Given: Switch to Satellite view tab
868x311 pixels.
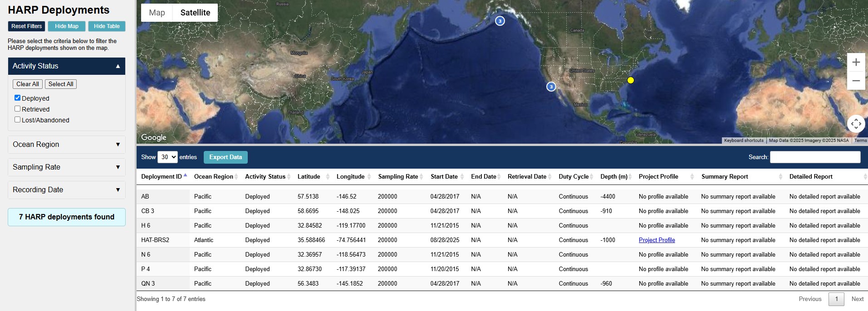Looking at the screenshot, I should (x=195, y=13).
